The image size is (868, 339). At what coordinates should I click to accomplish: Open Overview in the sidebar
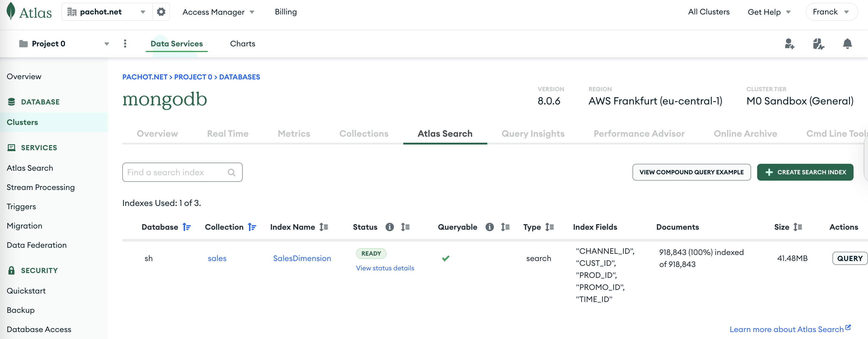tap(24, 76)
